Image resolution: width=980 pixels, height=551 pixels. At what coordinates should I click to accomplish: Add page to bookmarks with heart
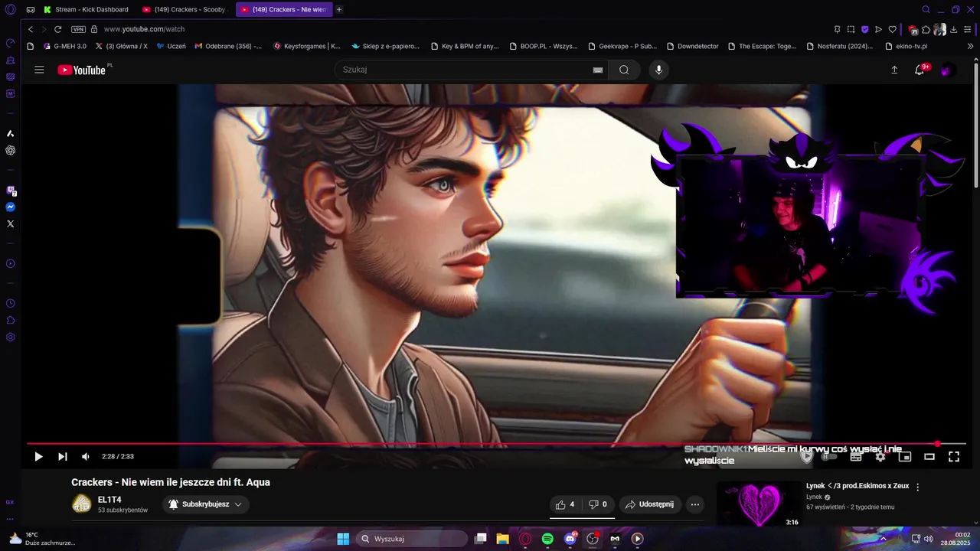point(892,29)
